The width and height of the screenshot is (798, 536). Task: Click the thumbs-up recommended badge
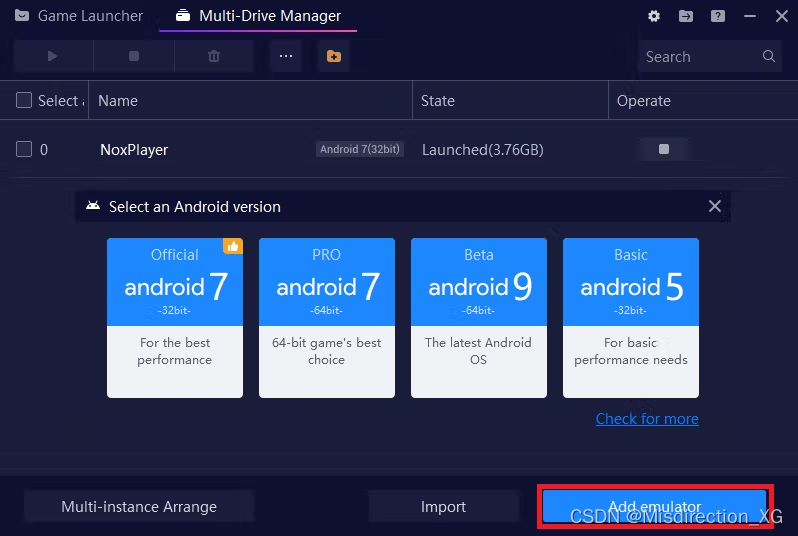click(x=233, y=246)
